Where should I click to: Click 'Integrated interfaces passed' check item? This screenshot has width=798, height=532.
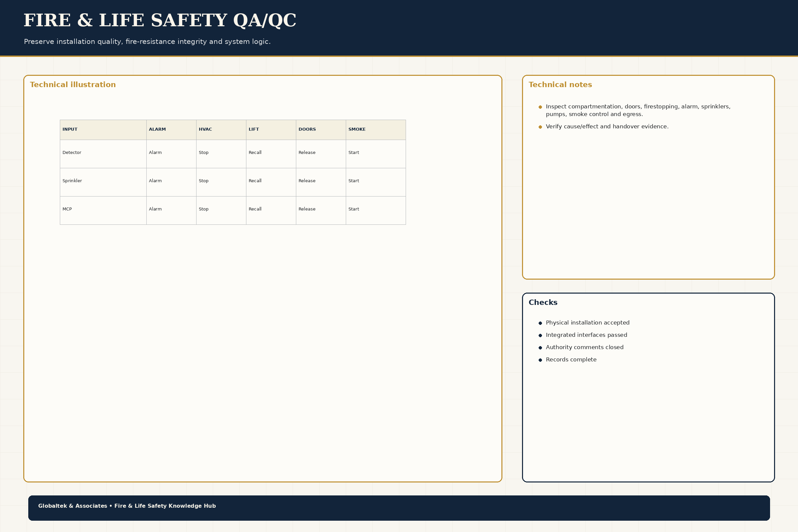586,335
